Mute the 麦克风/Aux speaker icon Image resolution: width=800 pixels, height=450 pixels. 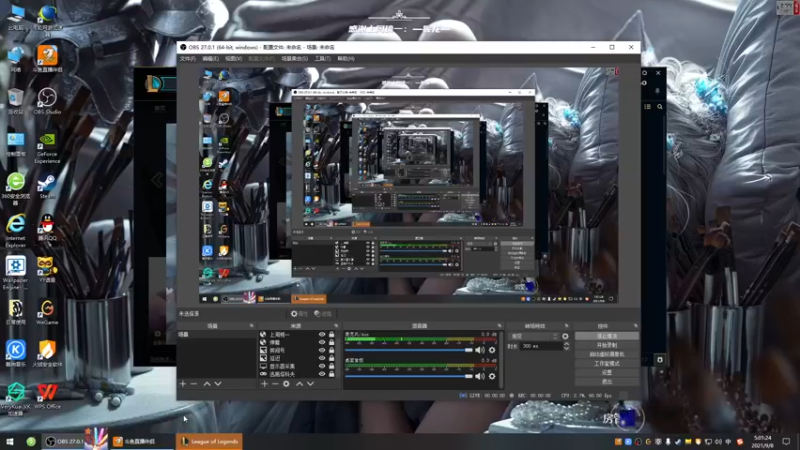coord(480,350)
